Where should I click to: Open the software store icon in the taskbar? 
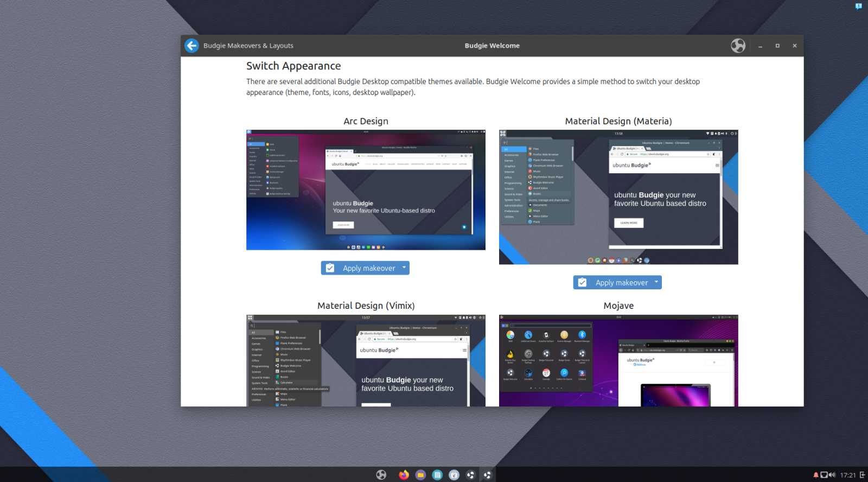coord(454,475)
